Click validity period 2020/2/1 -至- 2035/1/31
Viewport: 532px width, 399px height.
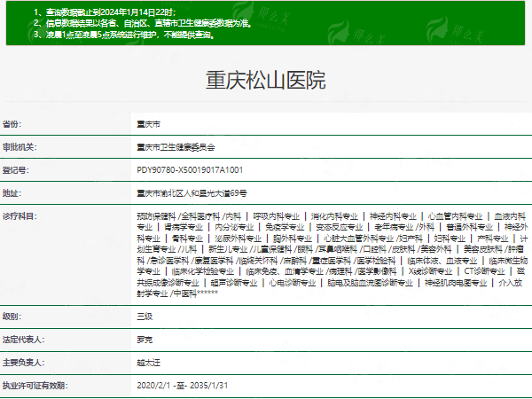point(182,386)
